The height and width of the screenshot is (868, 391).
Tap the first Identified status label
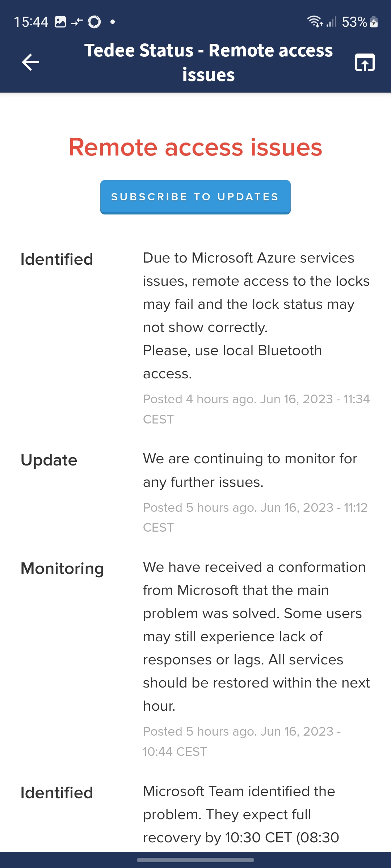point(57,259)
